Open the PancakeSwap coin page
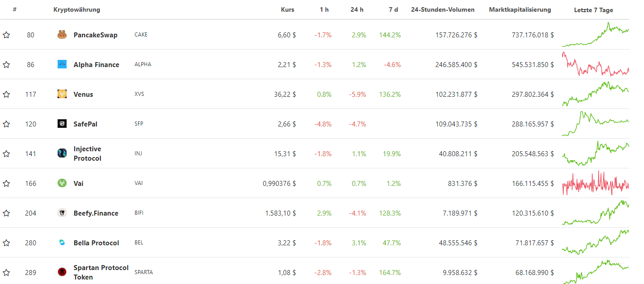The width and height of the screenshot is (644, 284). (95, 35)
